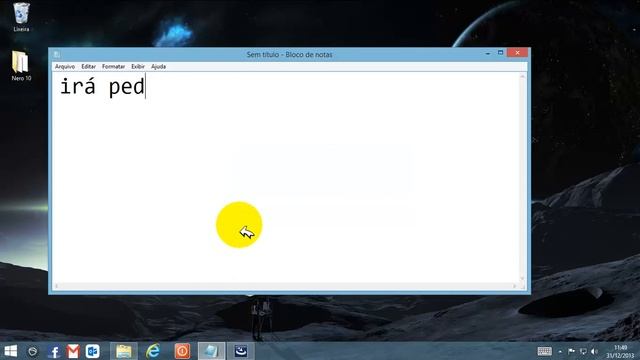Screen dimensions: 640x360
Task: Launch Internet Explorer from the taskbar
Action: point(153,351)
